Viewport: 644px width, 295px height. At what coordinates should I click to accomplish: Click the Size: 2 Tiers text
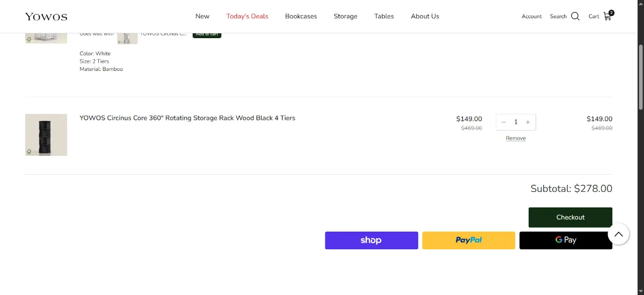pyautogui.click(x=94, y=61)
